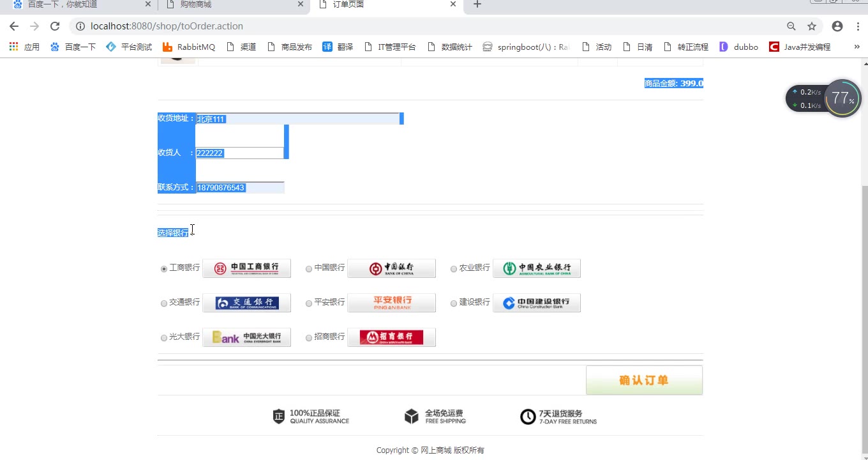Open the IT管理平台 bookmark
Viewport: 868px width, 460px height.
389,47
